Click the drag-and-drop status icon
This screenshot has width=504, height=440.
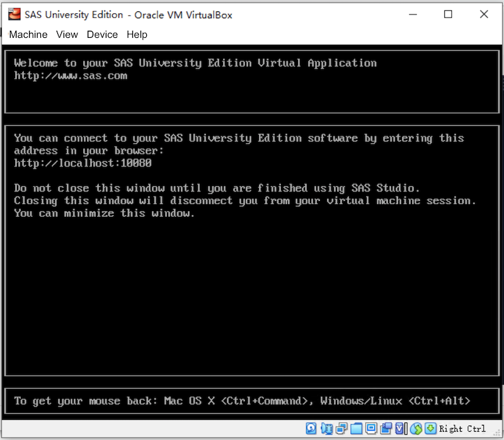386,429
